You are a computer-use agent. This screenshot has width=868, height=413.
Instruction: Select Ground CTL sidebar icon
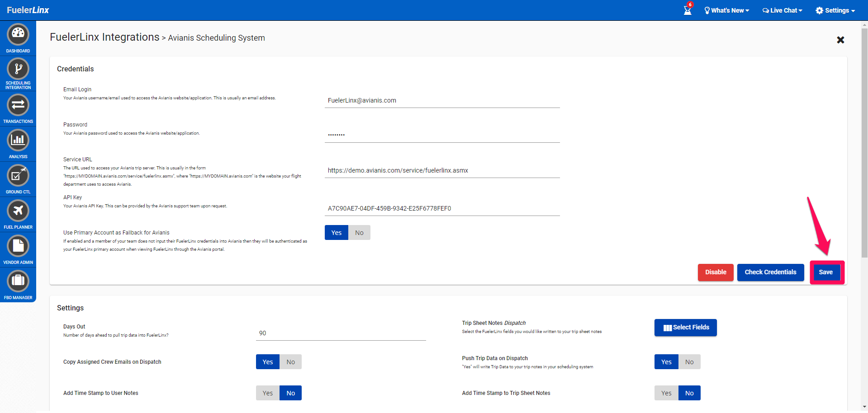coord(18,175)
